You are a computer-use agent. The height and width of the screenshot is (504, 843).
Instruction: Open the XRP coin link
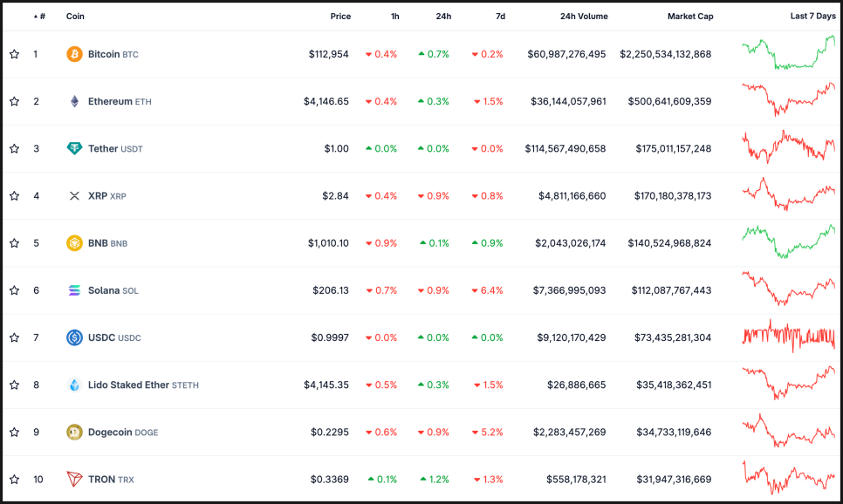pyautogui.click(x=107, y=195)
